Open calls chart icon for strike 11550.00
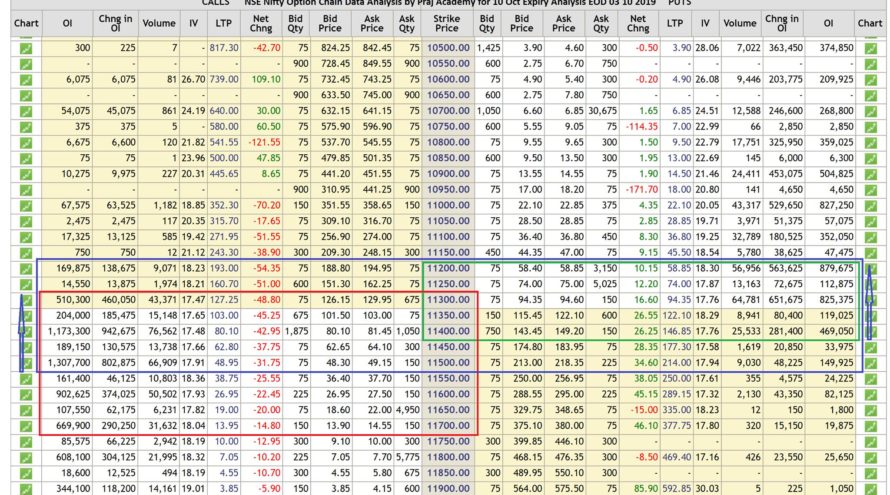 26,379
